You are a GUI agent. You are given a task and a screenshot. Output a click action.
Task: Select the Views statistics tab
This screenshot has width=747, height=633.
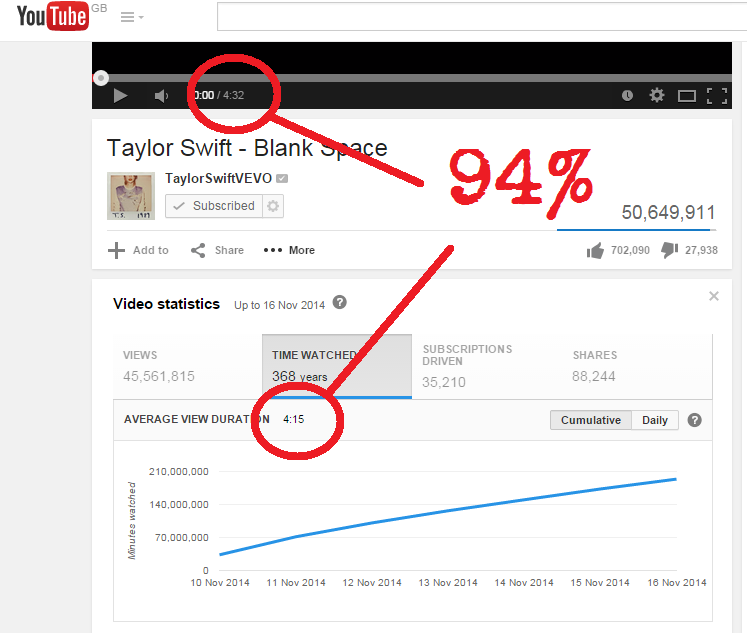[x=188, y=367]
